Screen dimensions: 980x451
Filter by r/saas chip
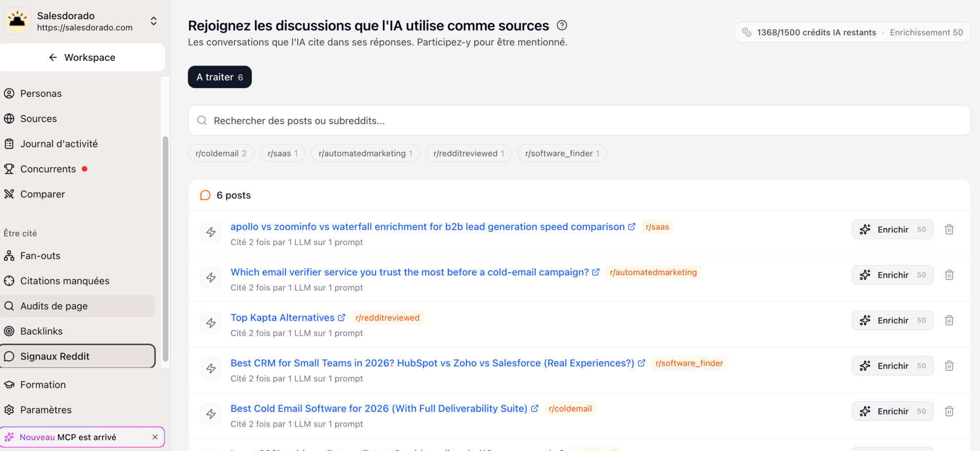282,153
